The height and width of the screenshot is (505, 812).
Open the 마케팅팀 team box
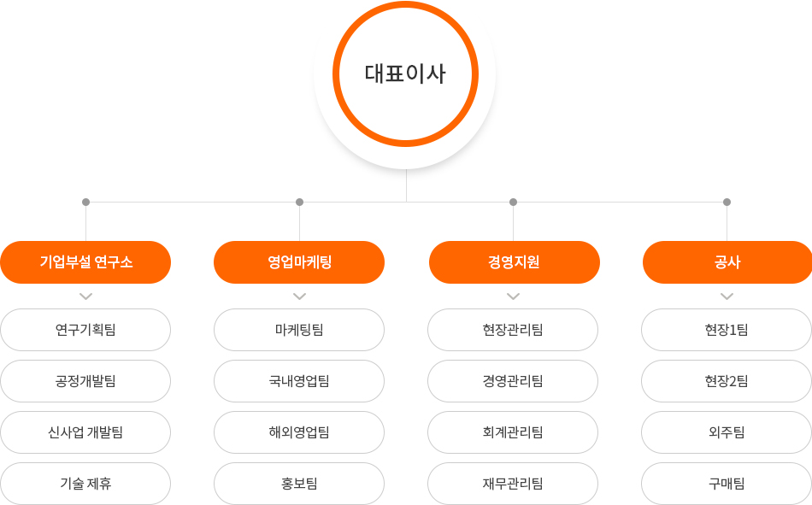[x=299, y=330]
